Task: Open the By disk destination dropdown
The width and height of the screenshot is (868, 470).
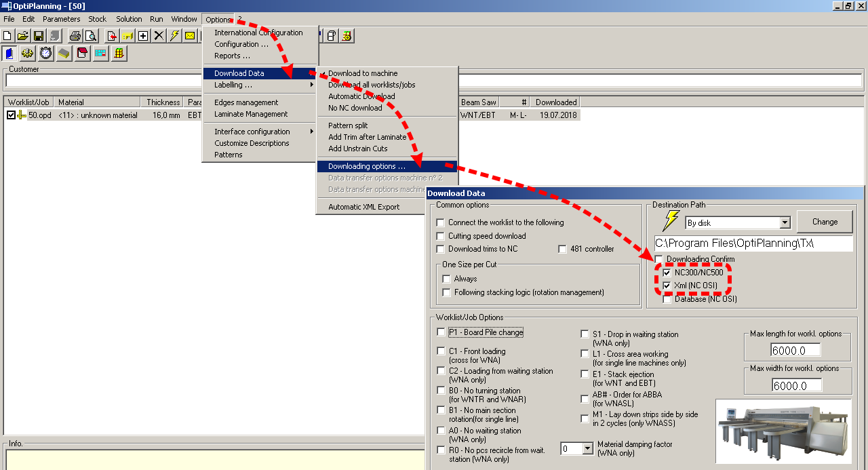Action: point(785,222)
